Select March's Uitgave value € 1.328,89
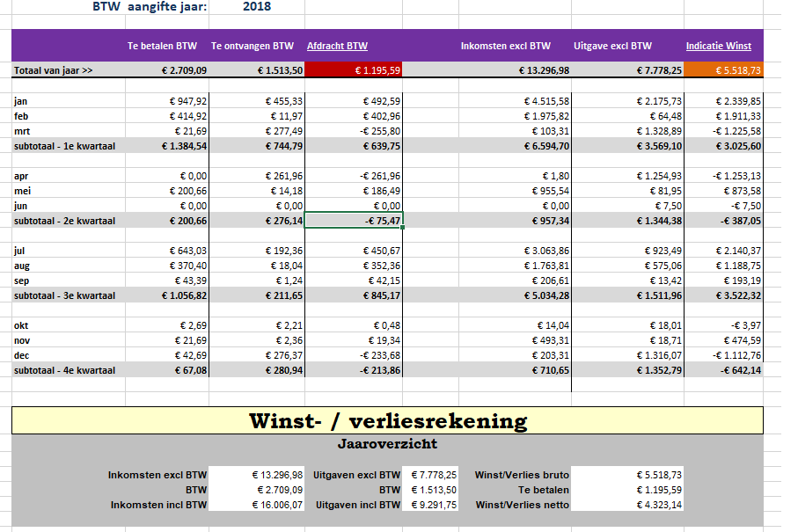The width and height of the screenshot is (798, 532). 659,131
